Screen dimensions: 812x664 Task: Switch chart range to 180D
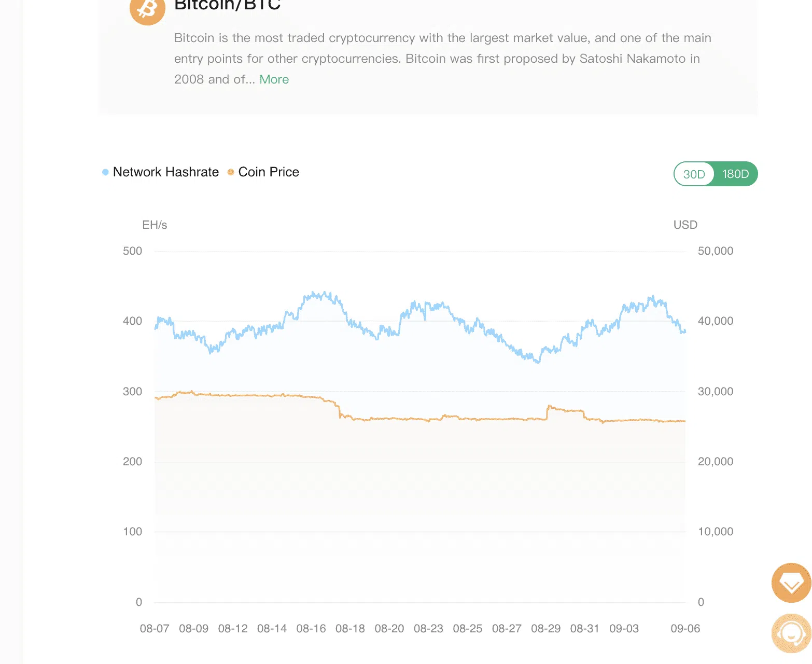click(x=735, y=174)
